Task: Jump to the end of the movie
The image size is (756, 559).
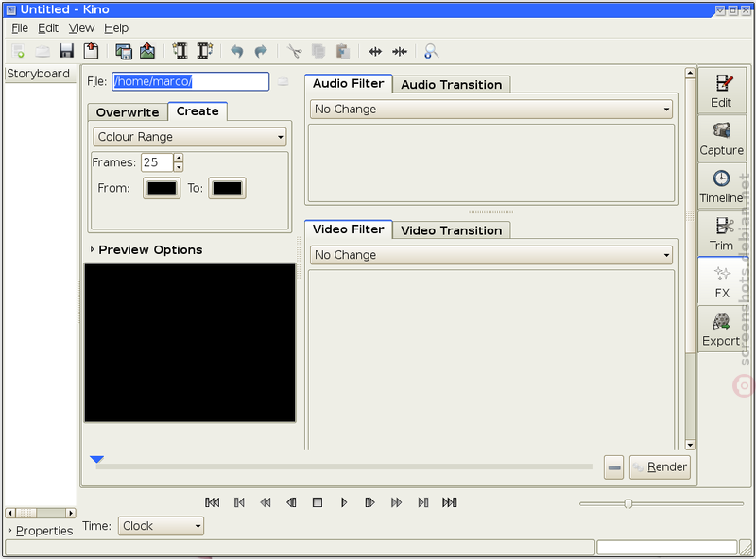Action: pos(450,502)
